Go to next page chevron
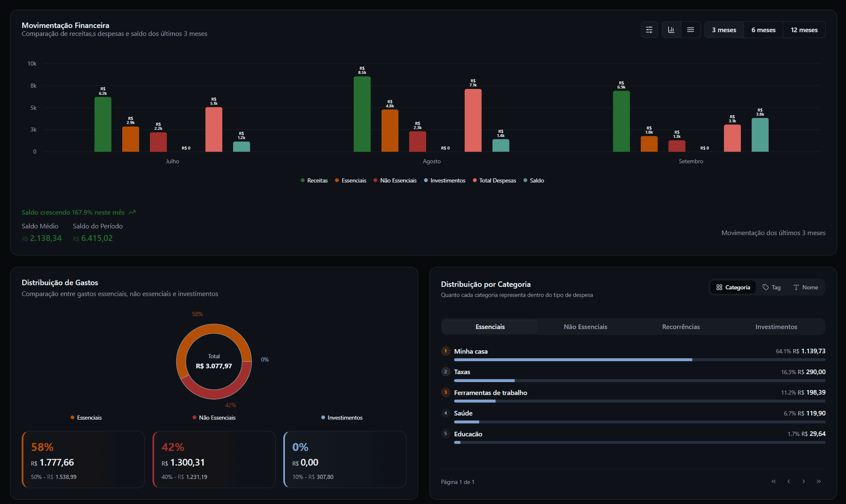Screen dimensions: 846x504 pos(804,481)
